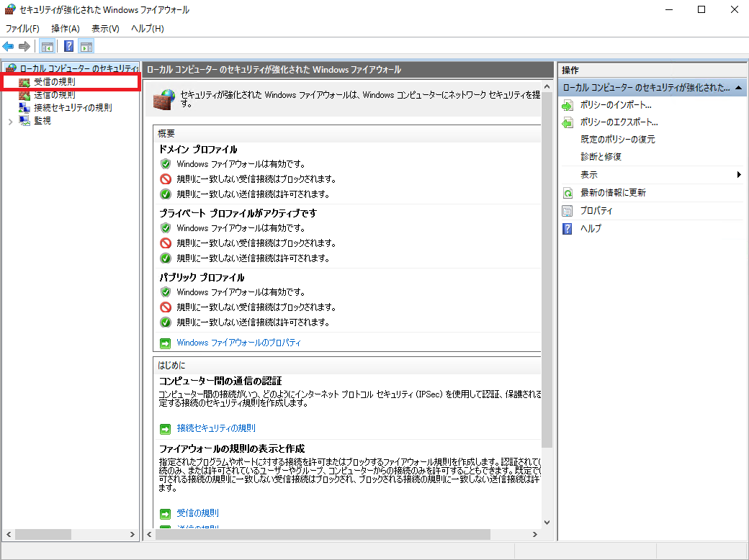Click the center pane scroll down arrow

tap(547, 523)
